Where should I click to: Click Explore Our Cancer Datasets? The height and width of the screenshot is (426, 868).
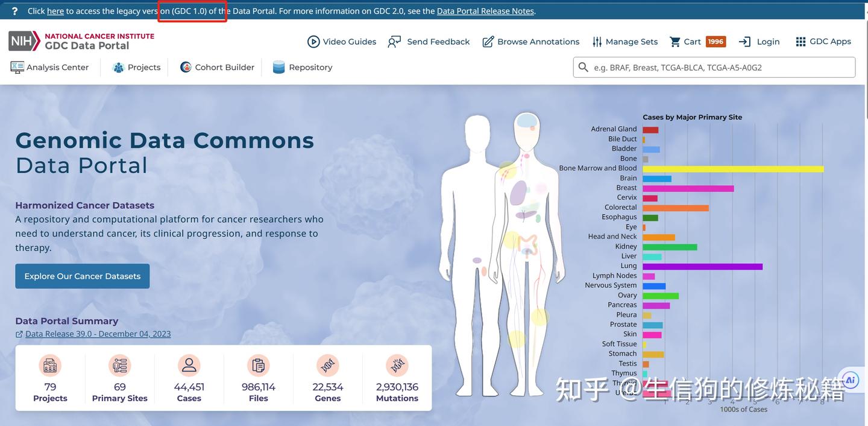(82, 276)
